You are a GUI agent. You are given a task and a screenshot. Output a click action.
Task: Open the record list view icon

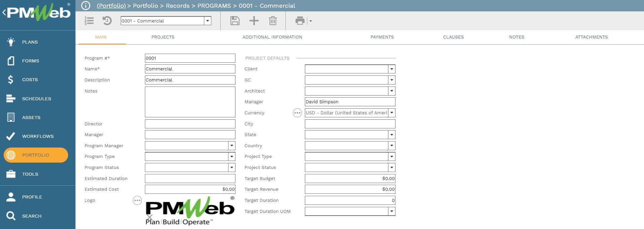89,21
